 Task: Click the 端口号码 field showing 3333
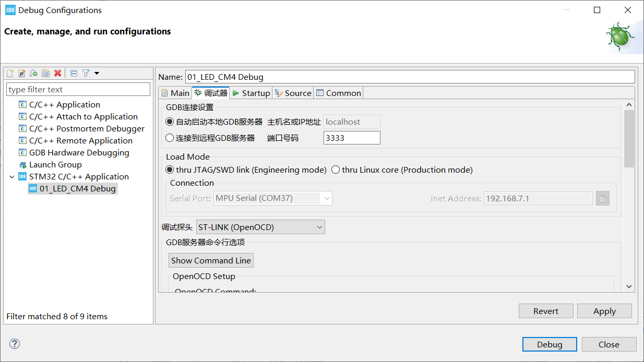pos(352,138)
